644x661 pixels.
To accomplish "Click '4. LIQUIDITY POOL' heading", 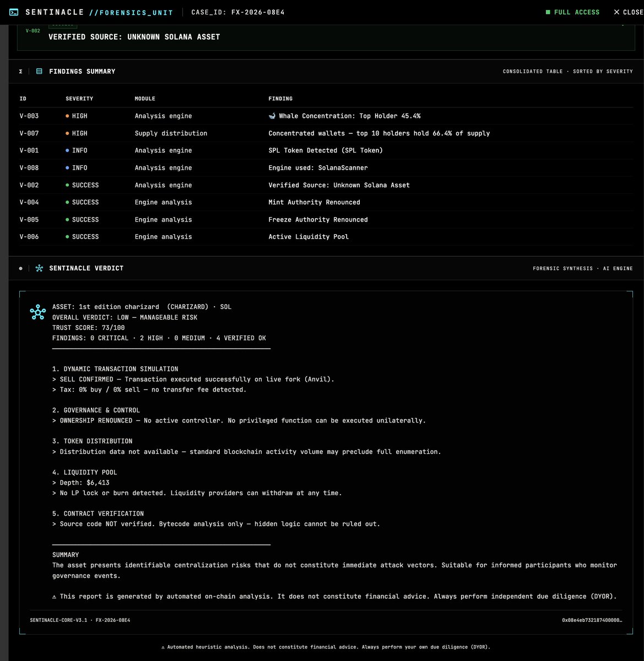I will pyautogui.click(x=84, y=473).
